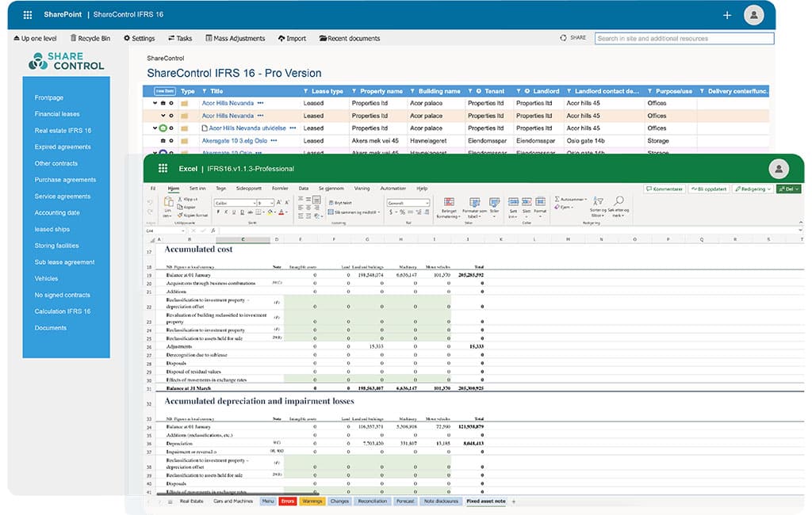
Task: Open SharePoint Settings gear
Action: [140, 38]
